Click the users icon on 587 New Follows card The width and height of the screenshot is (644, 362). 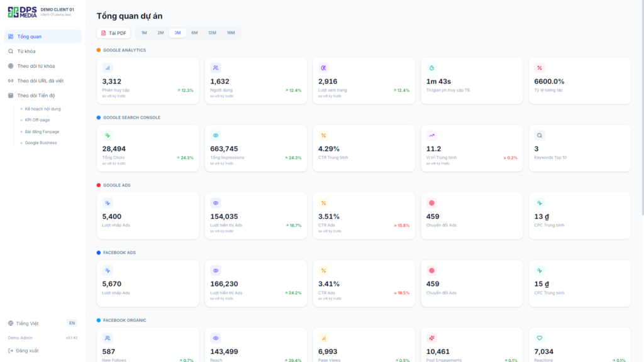tap(108, 338)
